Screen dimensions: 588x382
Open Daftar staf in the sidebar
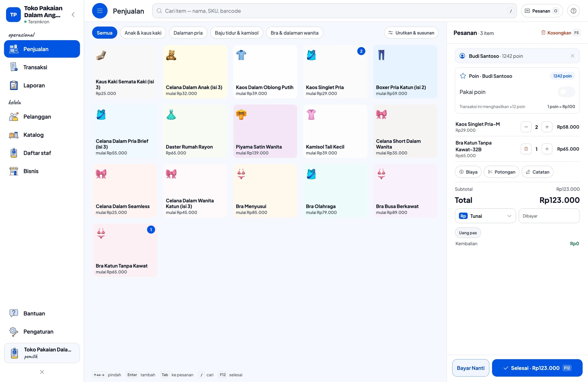[x=42, y=153]
